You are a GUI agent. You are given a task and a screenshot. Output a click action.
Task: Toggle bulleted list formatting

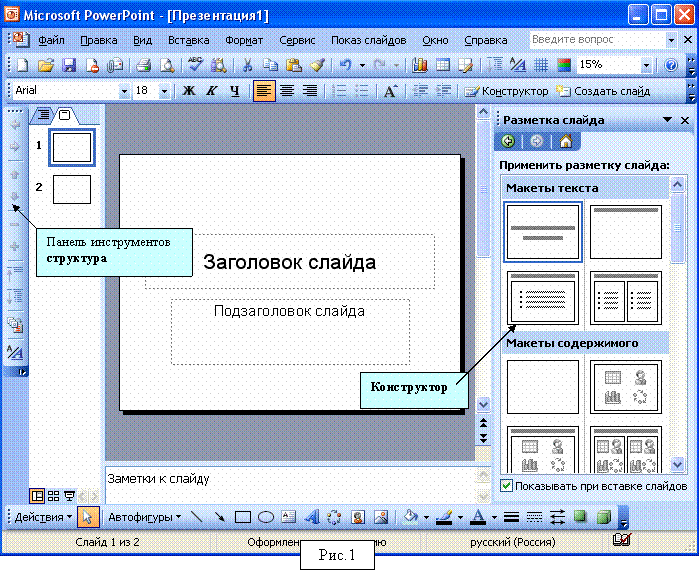click(362, 91)
